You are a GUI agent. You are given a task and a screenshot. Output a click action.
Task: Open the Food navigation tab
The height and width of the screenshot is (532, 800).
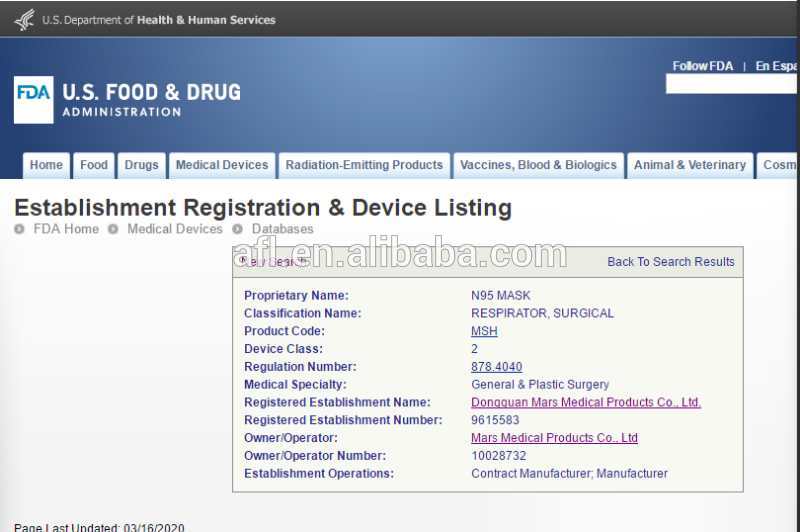point(94,165)
